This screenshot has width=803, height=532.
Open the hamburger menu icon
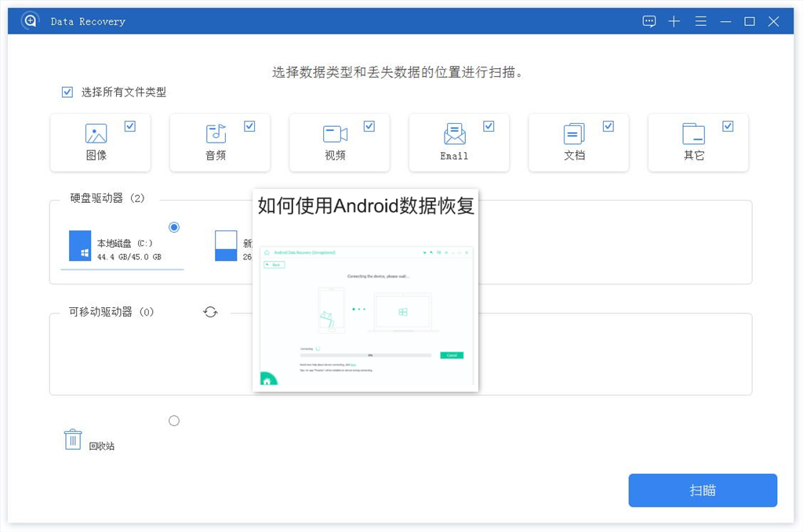700,21
